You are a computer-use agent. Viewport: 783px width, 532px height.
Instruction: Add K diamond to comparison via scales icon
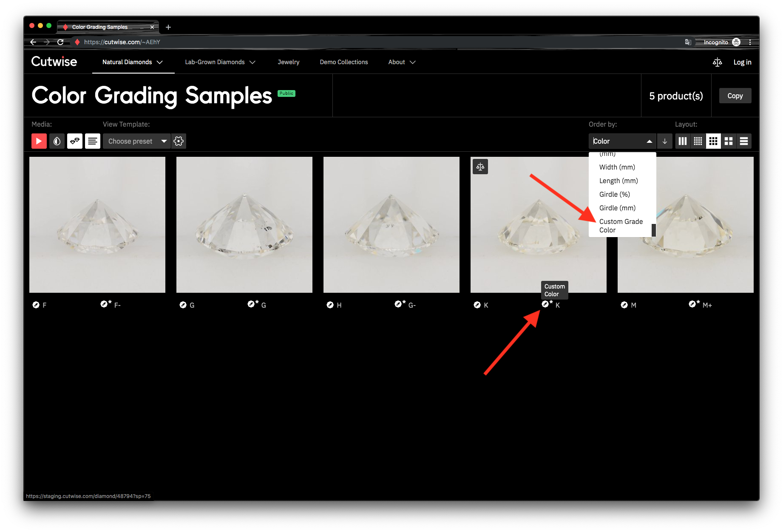point(480,167)
